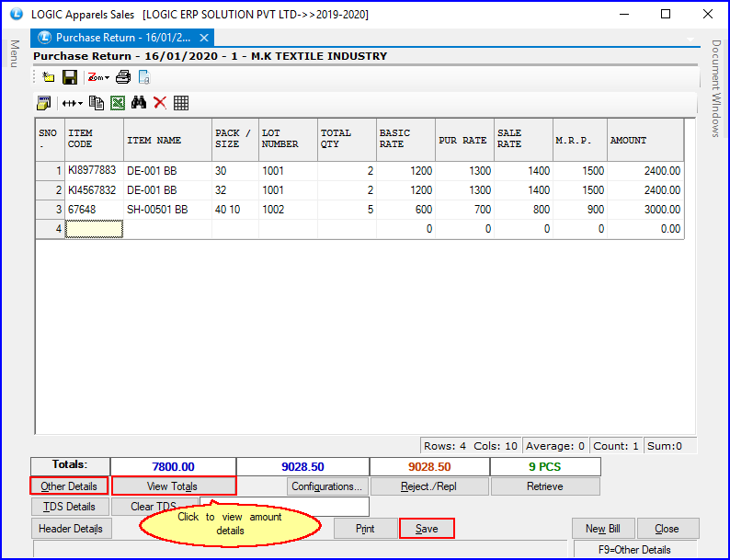
Task: Click the View Totals button
Action: pyautogui.click(x=174, y=486)
